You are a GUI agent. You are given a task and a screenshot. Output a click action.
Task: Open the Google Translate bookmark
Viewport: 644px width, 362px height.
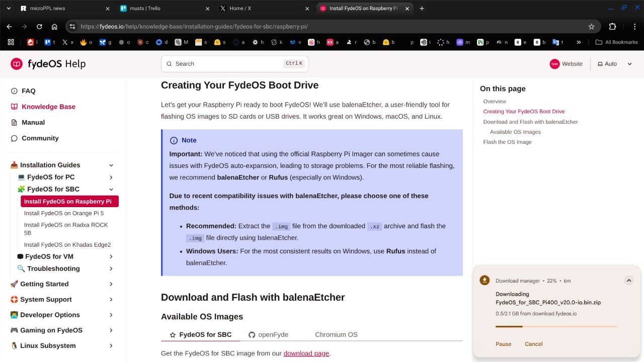click(x=558, y=42)
